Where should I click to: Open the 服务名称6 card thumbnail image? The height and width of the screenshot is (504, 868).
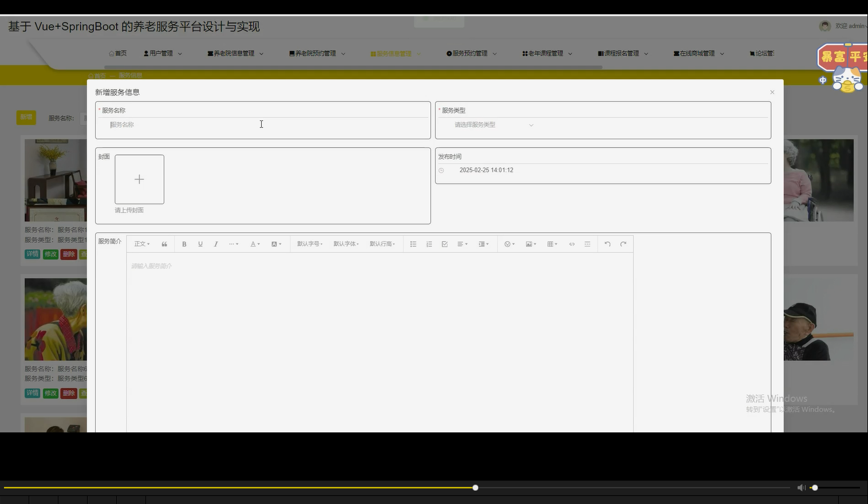coord(56,320)
